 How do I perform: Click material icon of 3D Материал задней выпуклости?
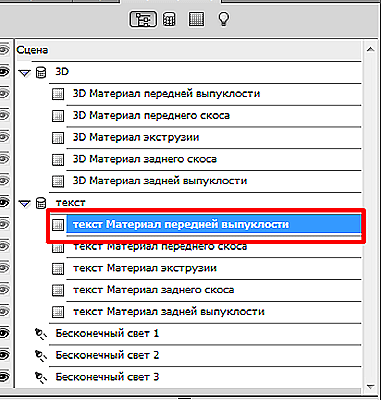(x=58, y=181)
